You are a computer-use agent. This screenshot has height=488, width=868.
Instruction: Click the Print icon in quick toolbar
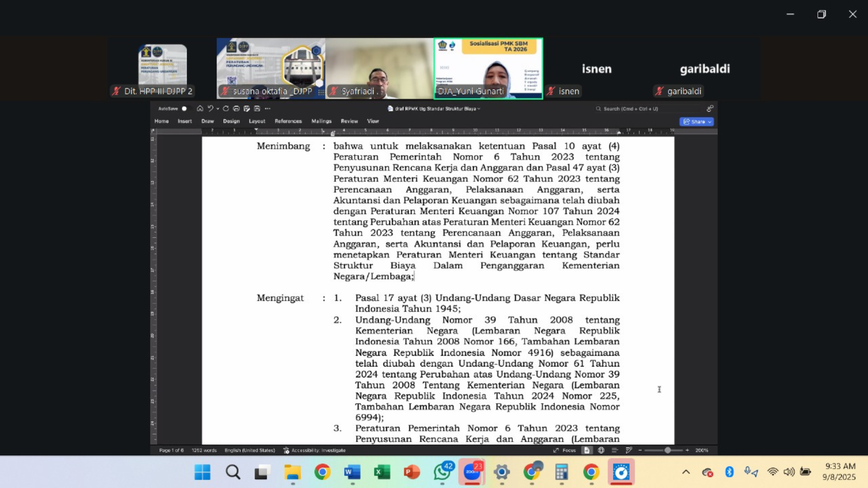(x=236, y=108)
